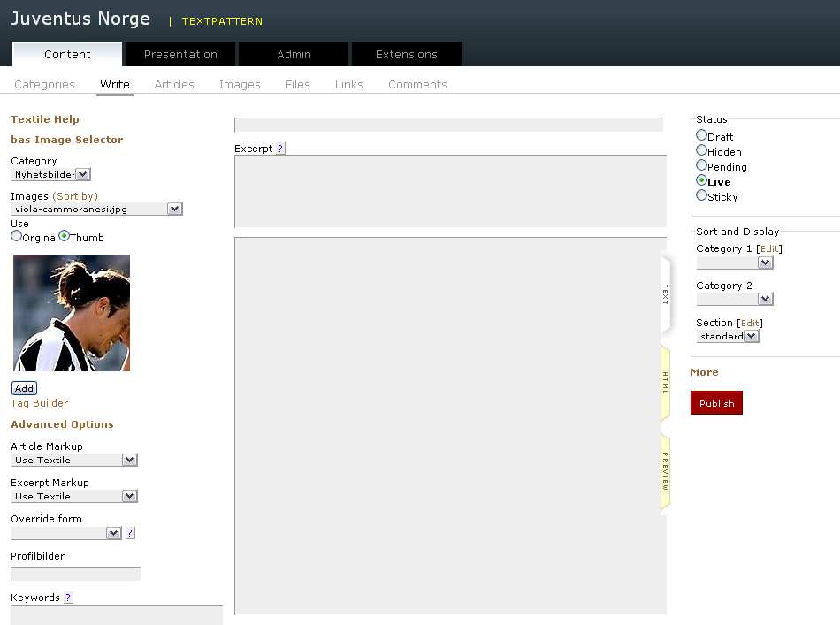Open the Keywords help question mark
Viewport: 840px width, 625px height.
(x=68, y=597)
